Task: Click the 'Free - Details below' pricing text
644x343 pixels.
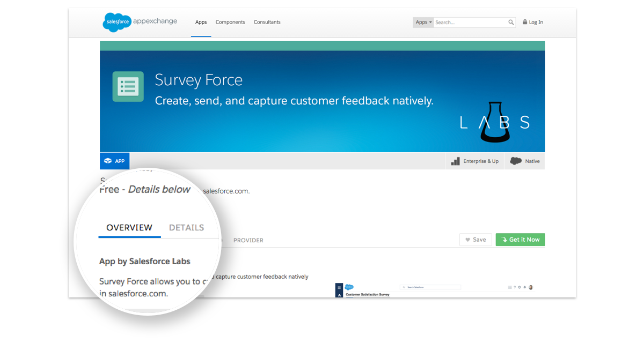Action: click(x=145, y=189)
